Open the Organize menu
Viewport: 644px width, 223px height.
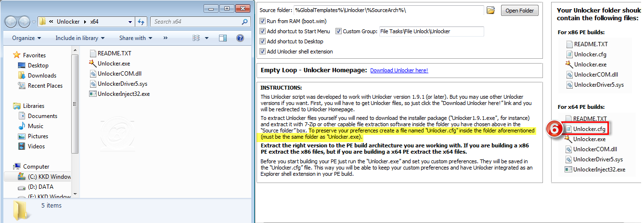(26, 38)
